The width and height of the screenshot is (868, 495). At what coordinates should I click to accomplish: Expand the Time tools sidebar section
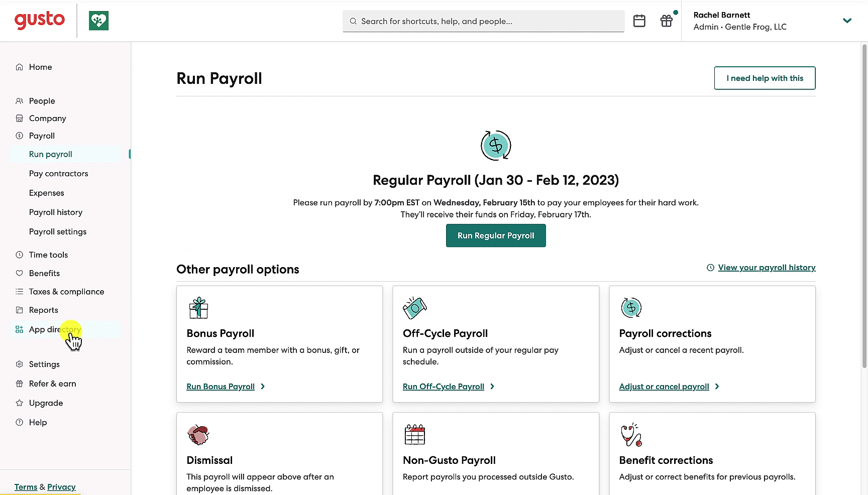[x=48, y=255]
